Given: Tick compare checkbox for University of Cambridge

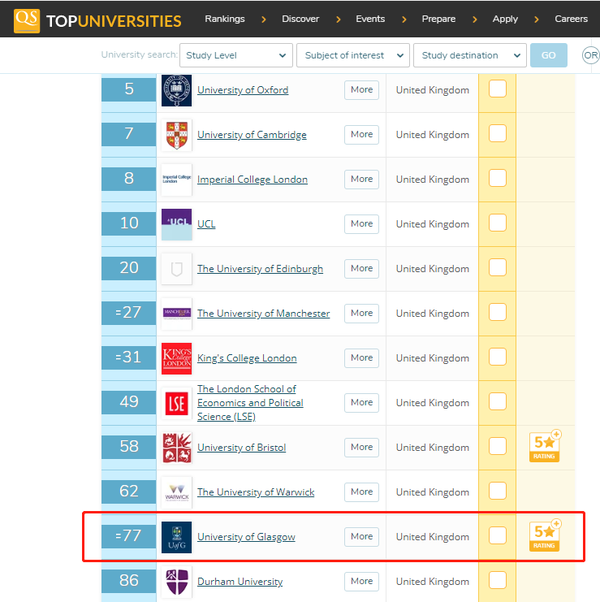Looking at the screenshot, I should (498, 134).
